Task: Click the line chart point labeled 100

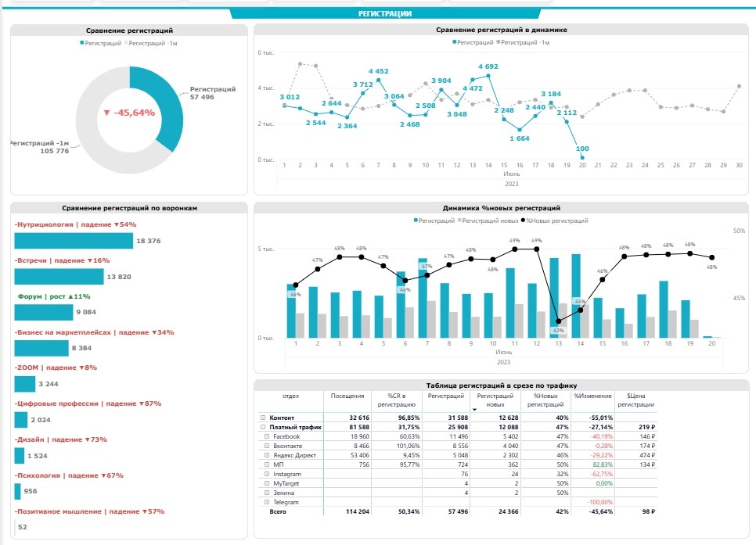Action: click(x=582, y=158)
